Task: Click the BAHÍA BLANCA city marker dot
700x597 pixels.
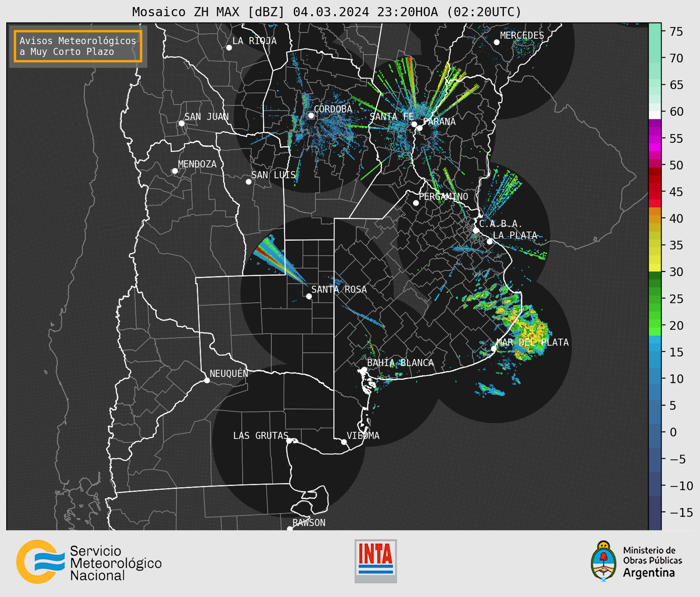Action: coord(364,369)
